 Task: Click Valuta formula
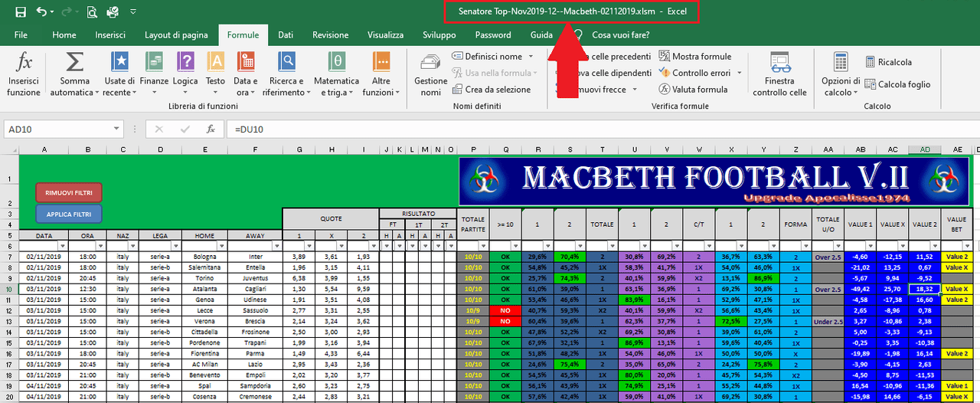693,90
